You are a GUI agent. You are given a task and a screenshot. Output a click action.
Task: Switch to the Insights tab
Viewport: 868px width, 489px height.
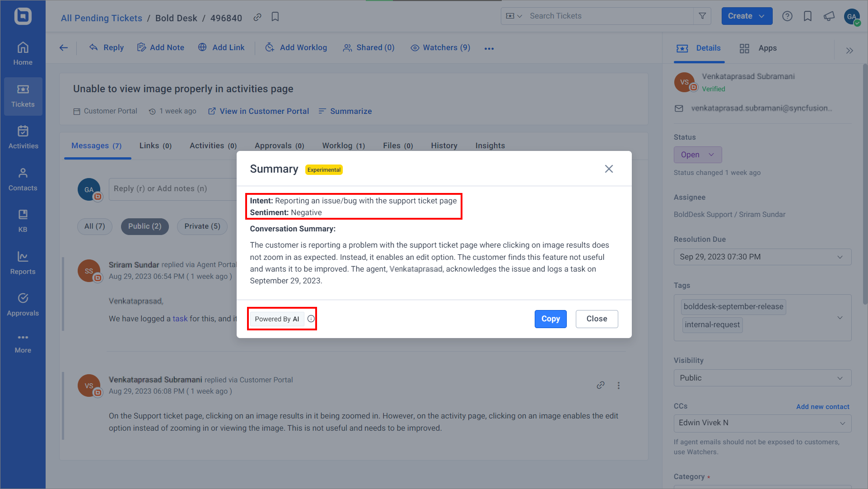point(490,146)
